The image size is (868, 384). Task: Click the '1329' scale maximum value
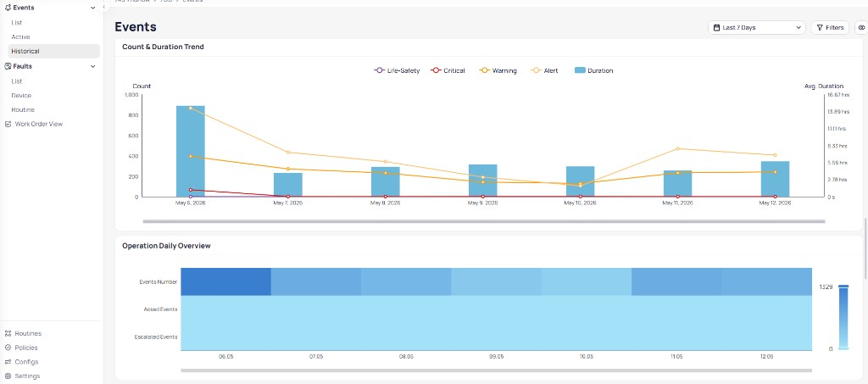(826, 287)
